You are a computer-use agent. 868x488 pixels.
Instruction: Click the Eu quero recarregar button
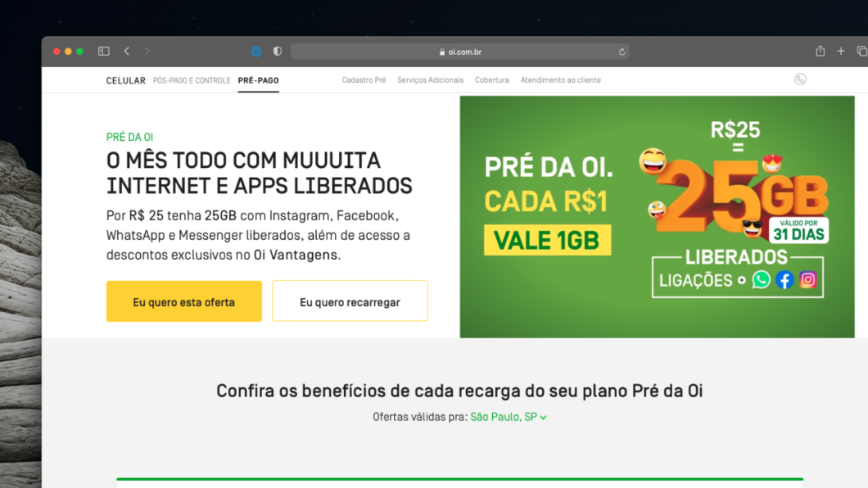coord(350,301)
